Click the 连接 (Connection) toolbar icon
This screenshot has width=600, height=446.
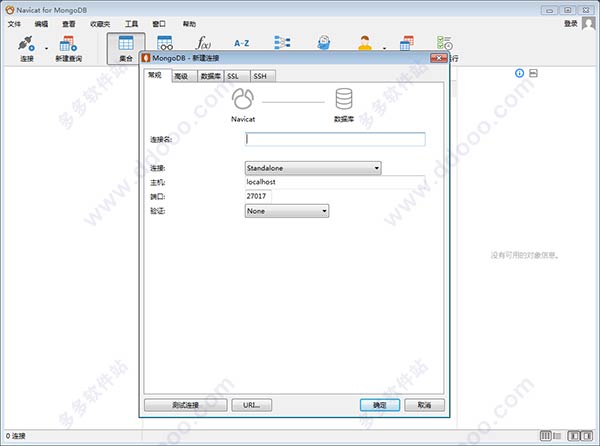tap(26, 49)
